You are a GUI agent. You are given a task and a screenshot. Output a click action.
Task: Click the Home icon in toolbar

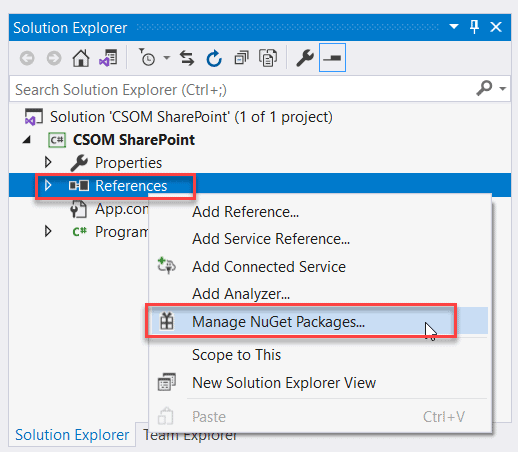[x=81, y=58]
